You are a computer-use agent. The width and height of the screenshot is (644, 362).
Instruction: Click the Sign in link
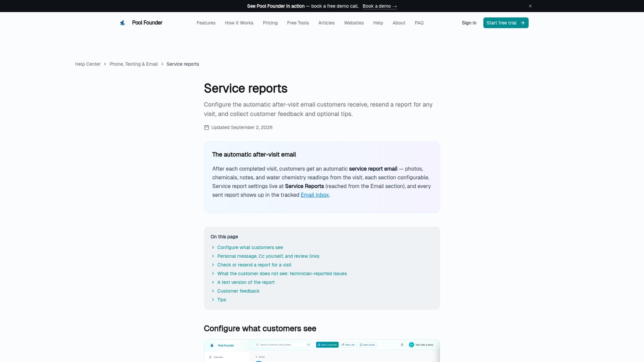(x=469, y=23)
